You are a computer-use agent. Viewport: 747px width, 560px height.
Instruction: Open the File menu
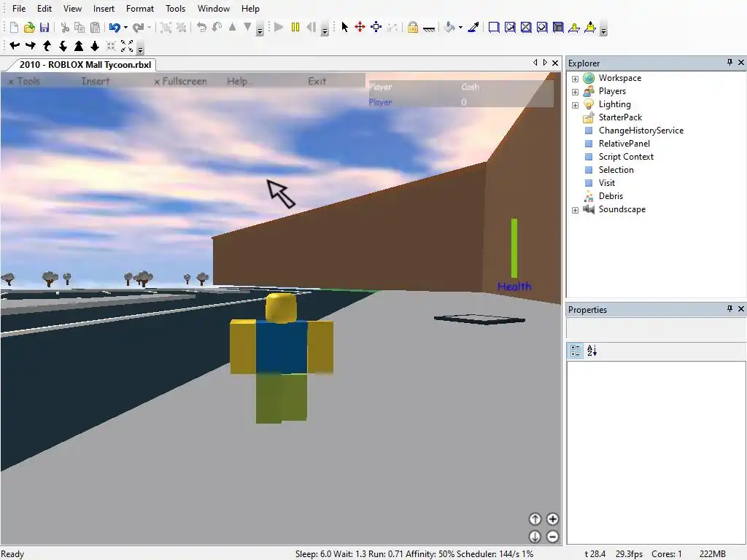pyautogui.click(x=19, y=9)
